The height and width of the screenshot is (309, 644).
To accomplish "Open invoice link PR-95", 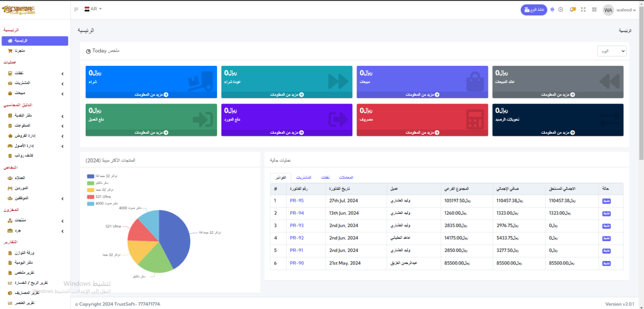I will click(x=297, y=201).
